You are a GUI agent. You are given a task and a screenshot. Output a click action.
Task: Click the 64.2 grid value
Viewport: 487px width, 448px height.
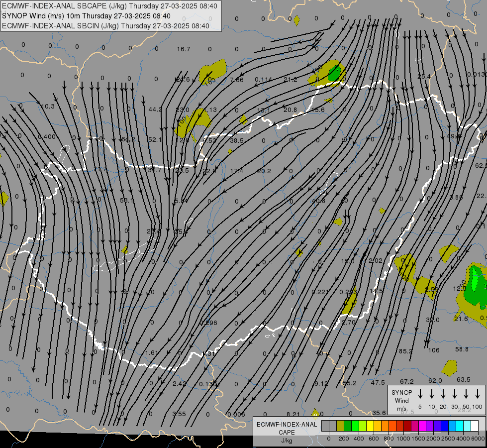pyautogui.click(x=128, y=139)
